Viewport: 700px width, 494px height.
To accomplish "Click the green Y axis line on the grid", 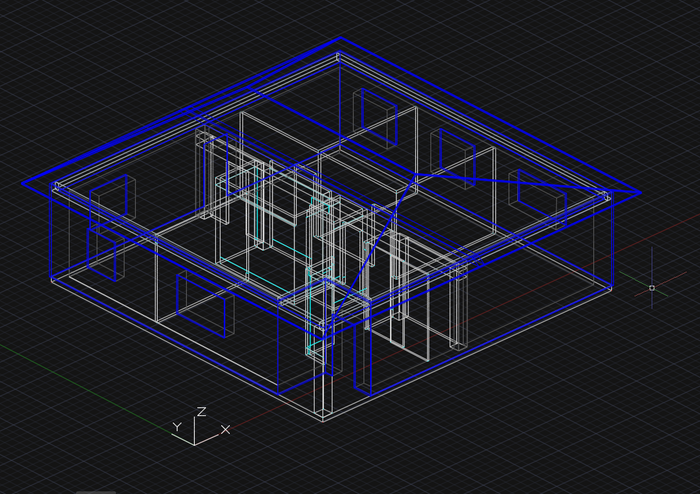I will [x=60, y=362].
